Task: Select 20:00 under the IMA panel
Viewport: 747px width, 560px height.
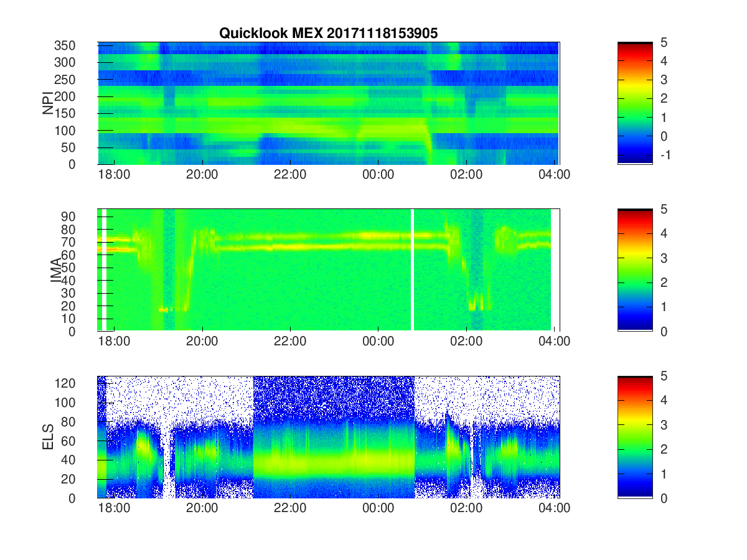Action: tap(202, 342)
